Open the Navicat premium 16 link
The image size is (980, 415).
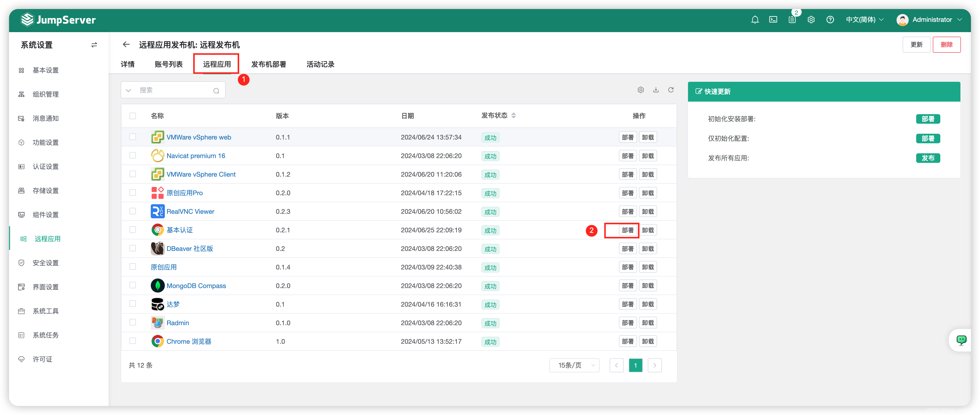[196, 155]
